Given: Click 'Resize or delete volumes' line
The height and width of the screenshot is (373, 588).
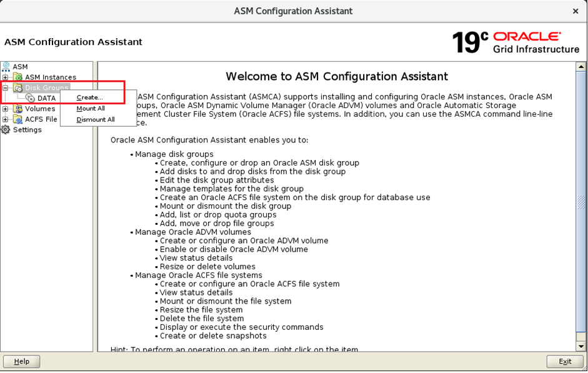Looking at the screenshot, I should tap(207, 267).
